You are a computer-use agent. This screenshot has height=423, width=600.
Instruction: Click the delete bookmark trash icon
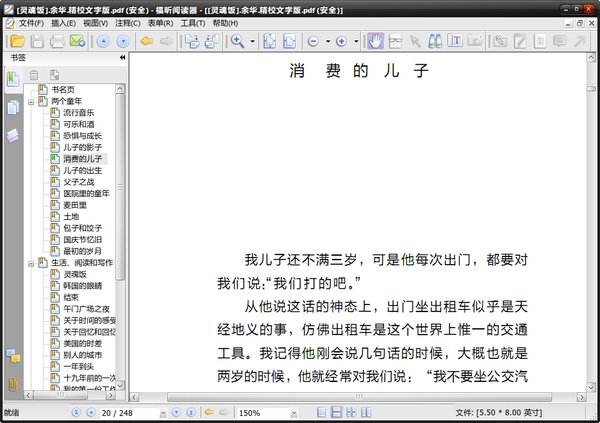[x=34, y=75]
